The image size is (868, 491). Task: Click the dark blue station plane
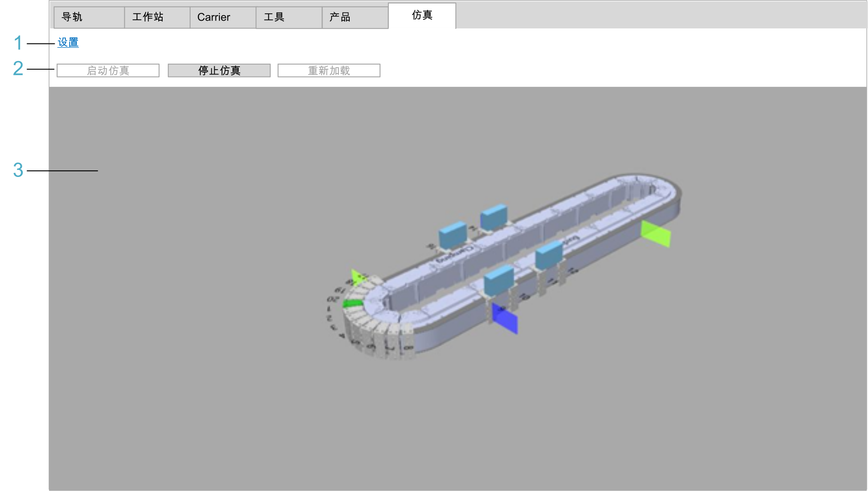coord(505,319)
